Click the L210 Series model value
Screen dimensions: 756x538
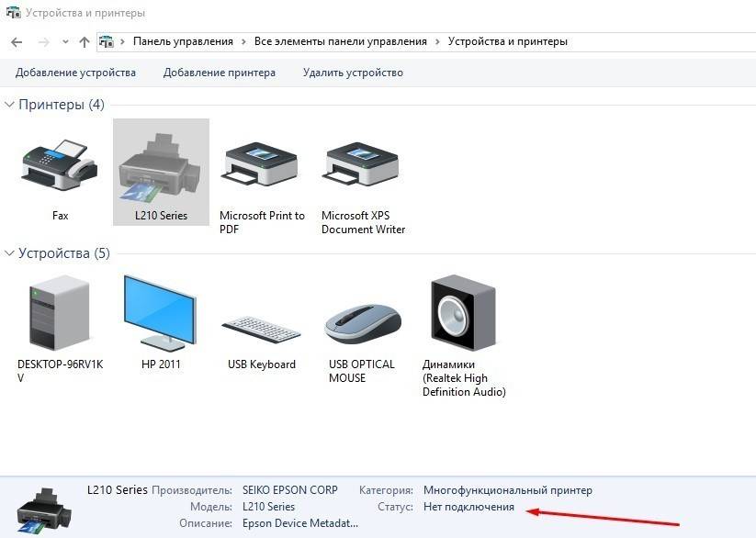point(268,507)
